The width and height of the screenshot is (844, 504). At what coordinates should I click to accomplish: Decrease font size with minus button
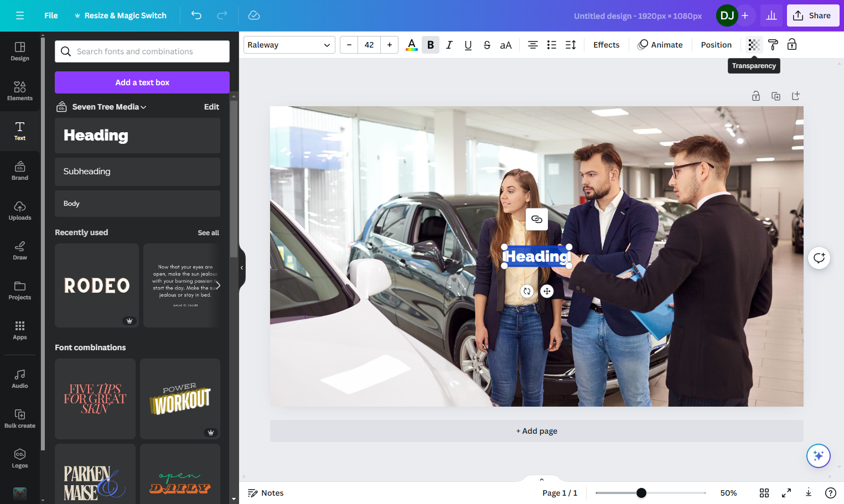[x=349, y=45]
